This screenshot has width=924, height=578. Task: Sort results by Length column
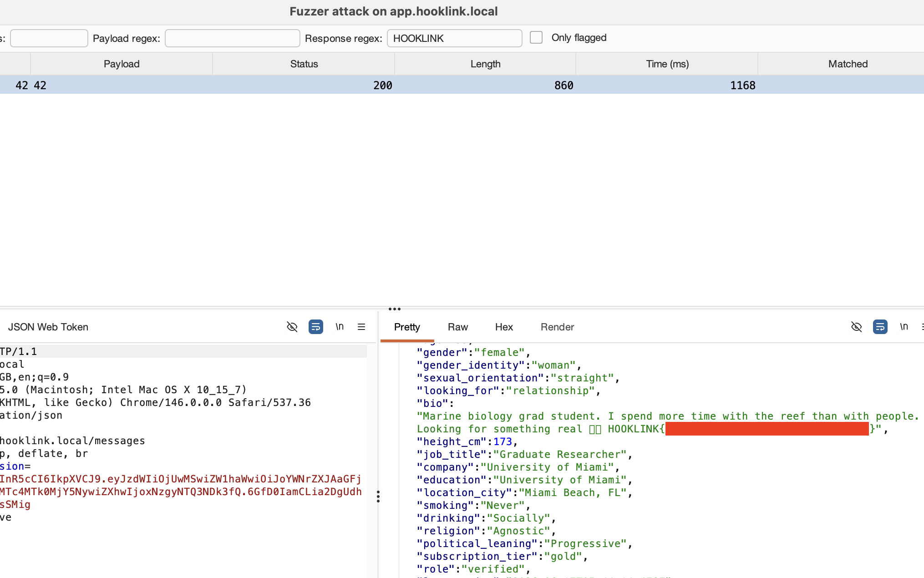pos(485,64)
